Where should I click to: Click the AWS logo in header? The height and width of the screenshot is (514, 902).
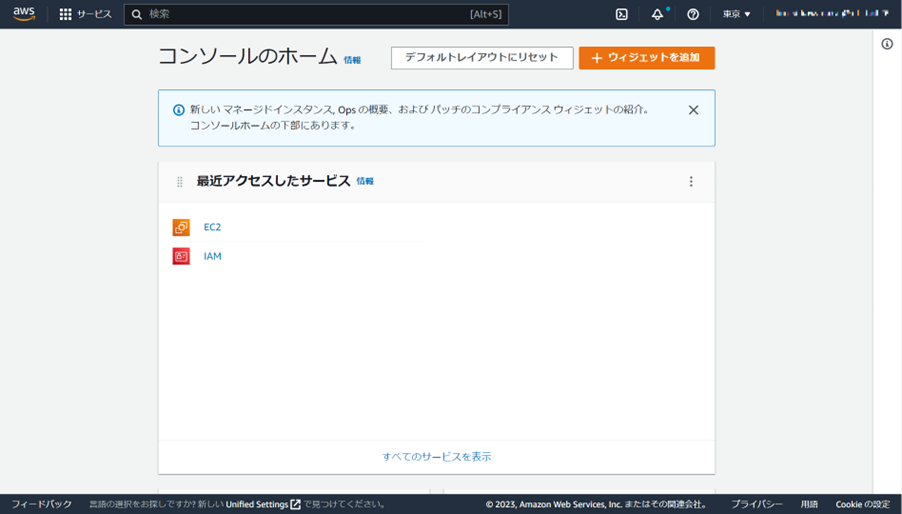tap(23, 14)
